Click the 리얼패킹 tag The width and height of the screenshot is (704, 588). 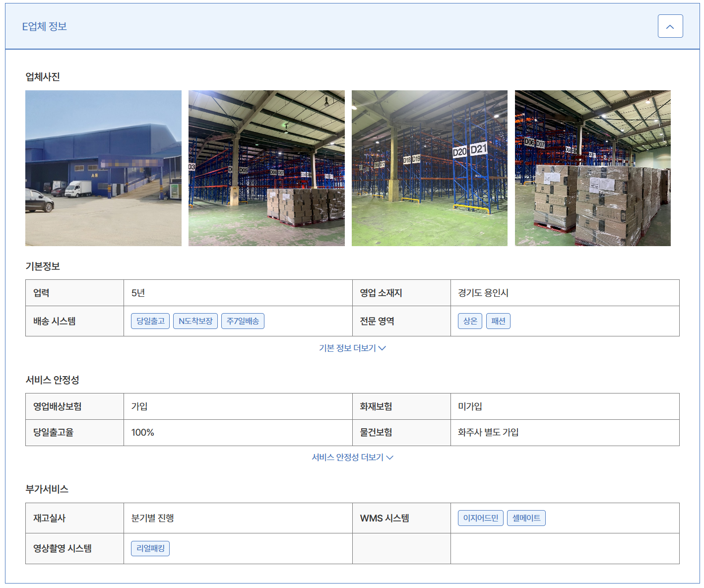150,548
